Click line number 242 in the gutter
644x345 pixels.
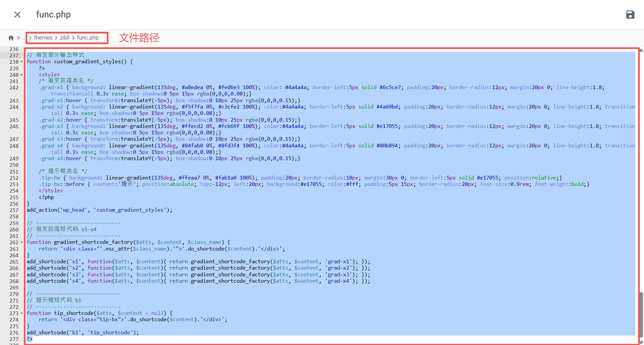14,87
